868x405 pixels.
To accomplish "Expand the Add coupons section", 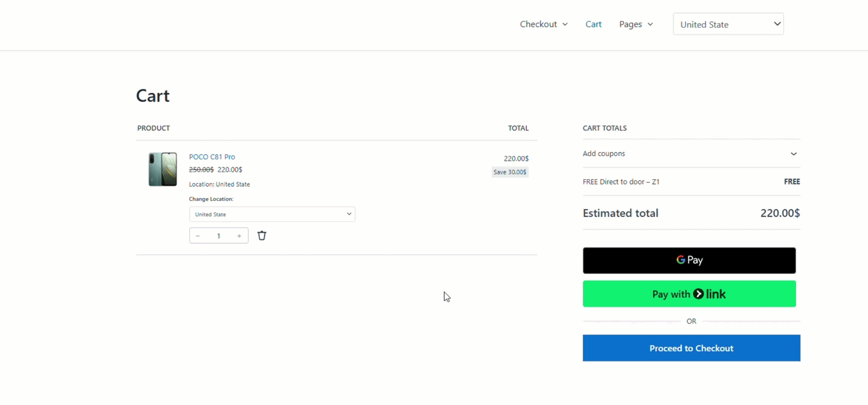I will click(691, 154).
